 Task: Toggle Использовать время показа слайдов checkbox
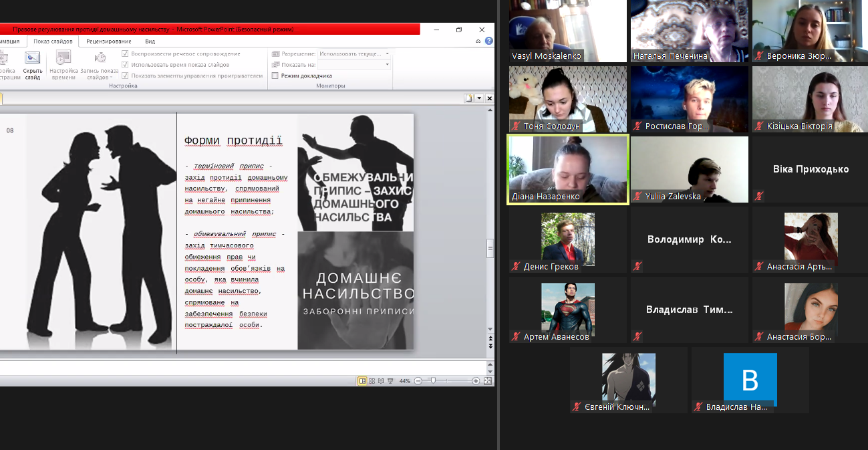pos(125,65)
